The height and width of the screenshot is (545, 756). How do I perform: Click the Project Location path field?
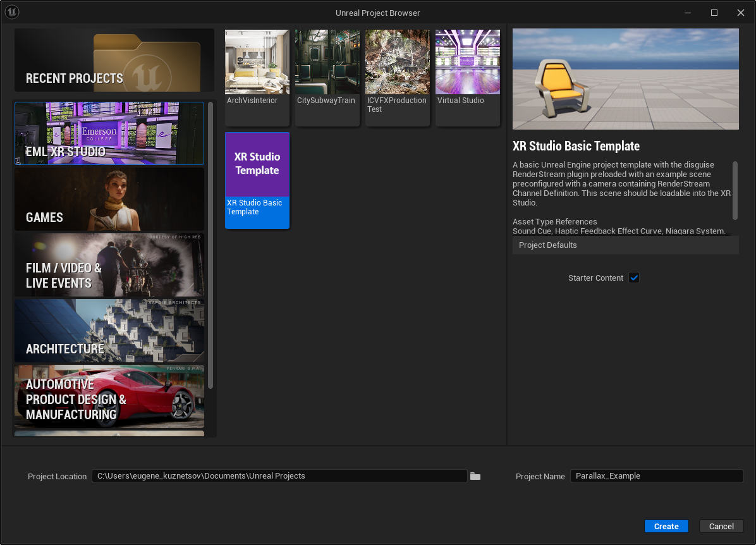pyautogui.click(x=279, y=476)
